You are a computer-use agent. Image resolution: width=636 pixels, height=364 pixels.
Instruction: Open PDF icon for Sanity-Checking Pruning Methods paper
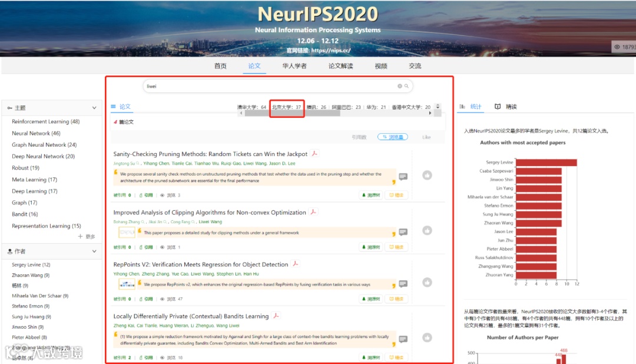(314, 153)
